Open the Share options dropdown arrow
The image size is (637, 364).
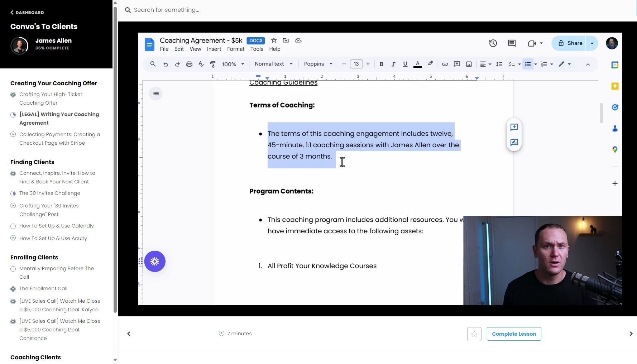pyautogui.click(x=592, y=43)
